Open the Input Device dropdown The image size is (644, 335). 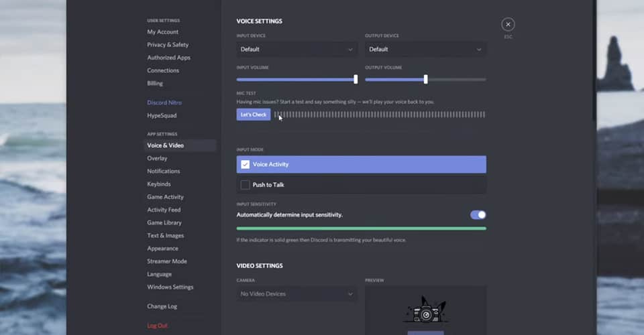[297, 49]
